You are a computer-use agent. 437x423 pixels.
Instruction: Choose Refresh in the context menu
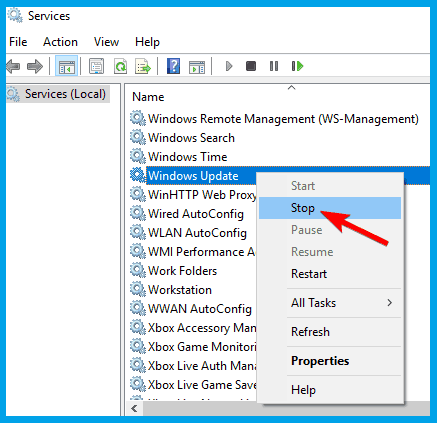[330, 332]
